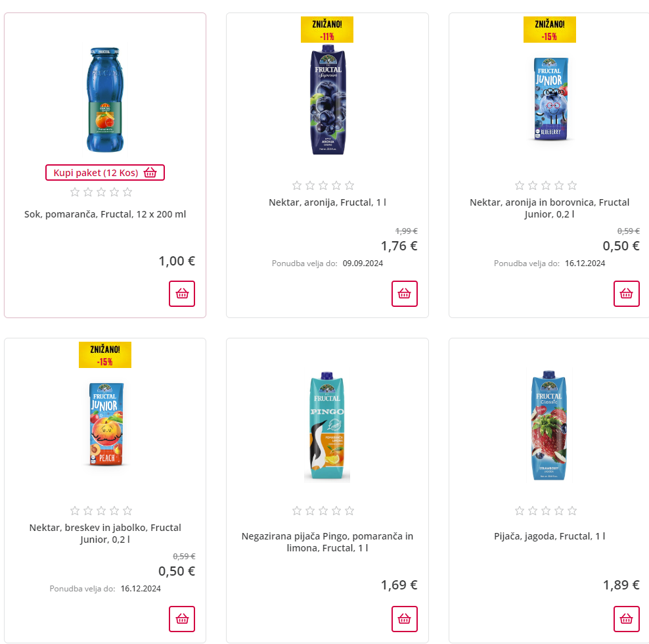Viewport: 649px width, 644px height.
Task: Click cart icon for Nektar aronija 1 l
Action: tap(405, 294)
